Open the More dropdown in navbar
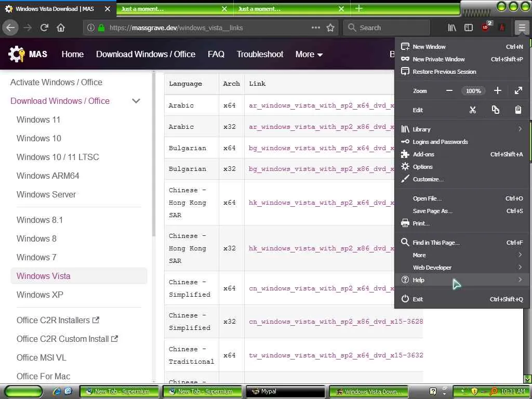This screenshot has width=532, height=399. point(309,54)
